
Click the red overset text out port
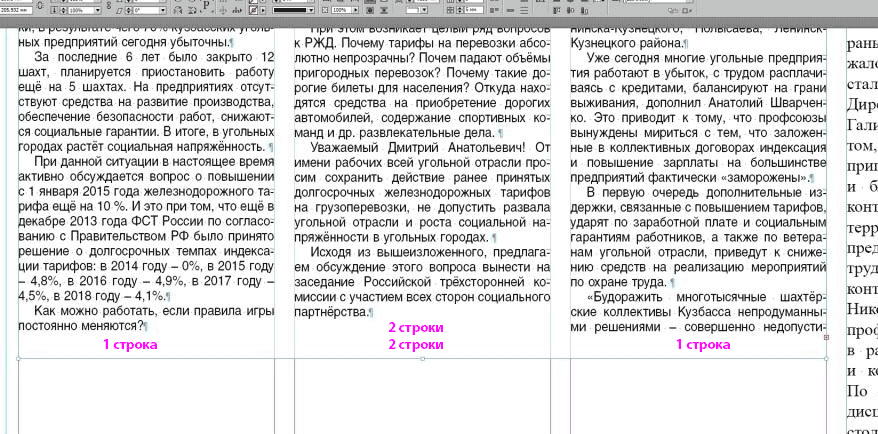827,337
